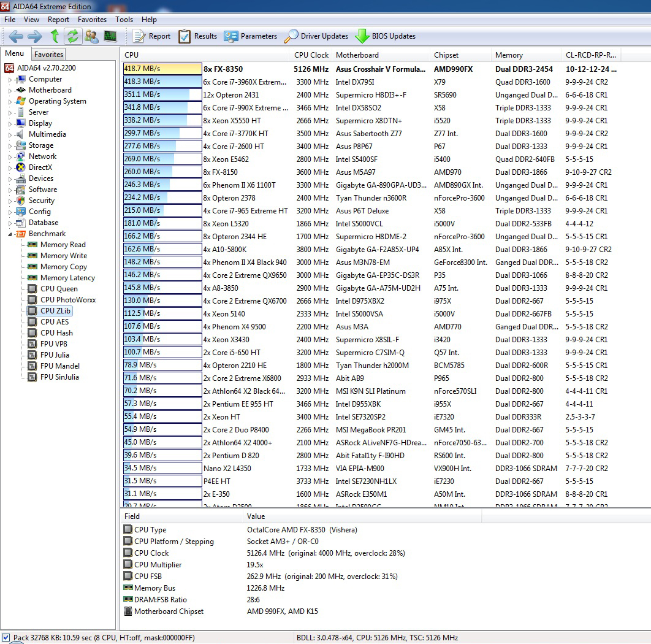Sort by the Chipset column header
Image resolution: width=651 pixels, height=644 pixels.
[460, 55]
